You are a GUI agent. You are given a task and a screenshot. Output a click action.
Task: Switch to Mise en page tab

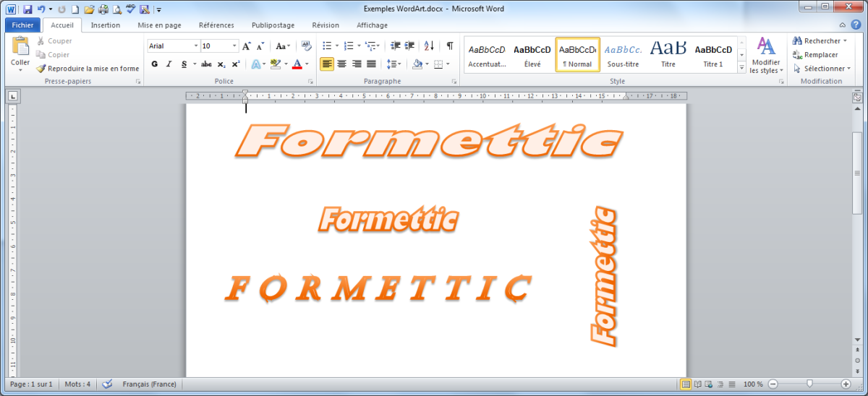click(159, 25)
